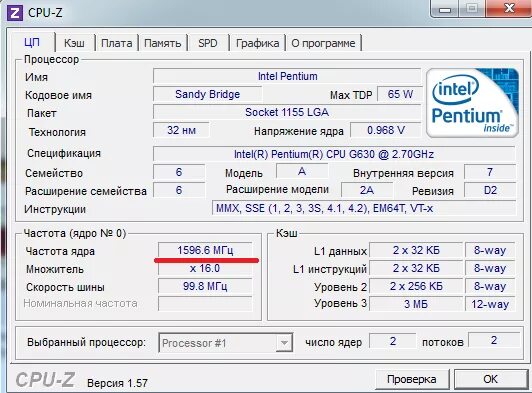
Task: Click the Выбранный процессор label
Action: tap(87, 342)
